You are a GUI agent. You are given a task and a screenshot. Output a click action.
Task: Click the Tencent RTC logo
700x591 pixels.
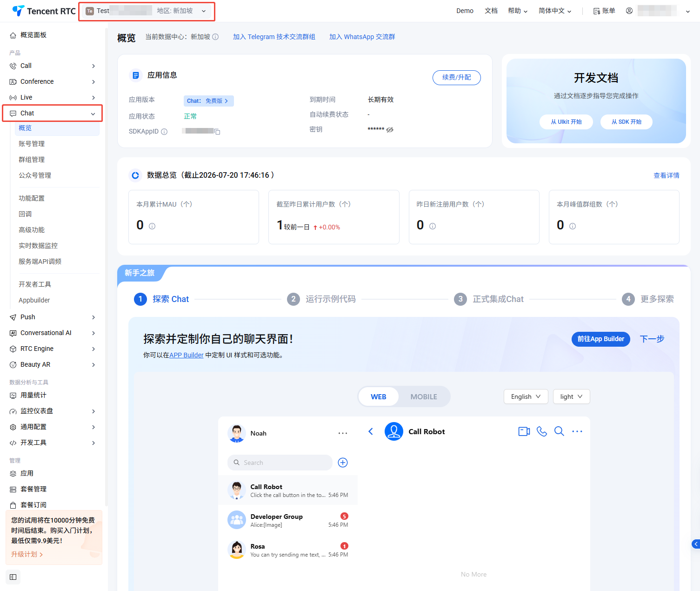tap(44, 11)
